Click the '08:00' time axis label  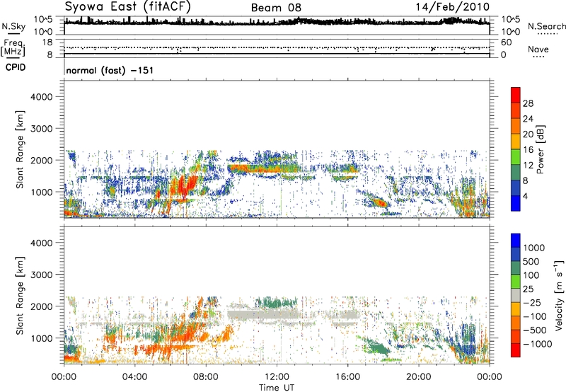click(206, 377)
